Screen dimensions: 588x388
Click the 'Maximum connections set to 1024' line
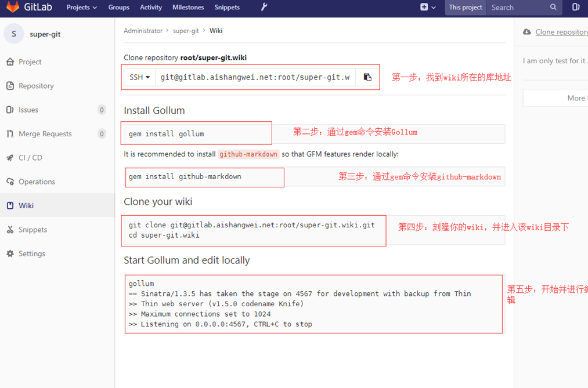tap(200, 314)
